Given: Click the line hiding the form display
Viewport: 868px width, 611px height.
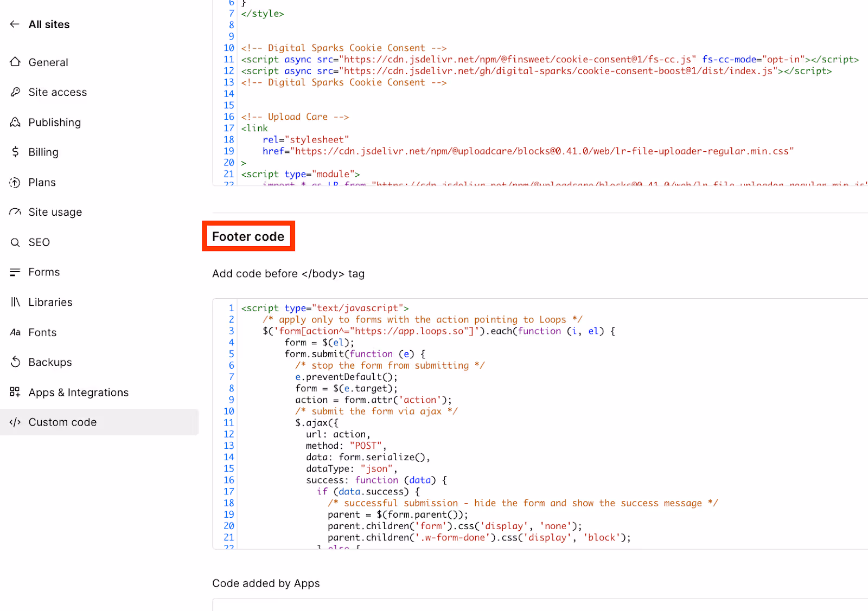Looking at the screenshot, I should [x=455, y=526].
